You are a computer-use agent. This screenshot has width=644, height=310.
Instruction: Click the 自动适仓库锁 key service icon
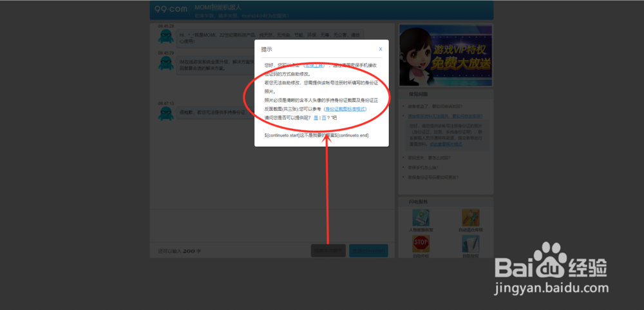click(x=470, y=217)
